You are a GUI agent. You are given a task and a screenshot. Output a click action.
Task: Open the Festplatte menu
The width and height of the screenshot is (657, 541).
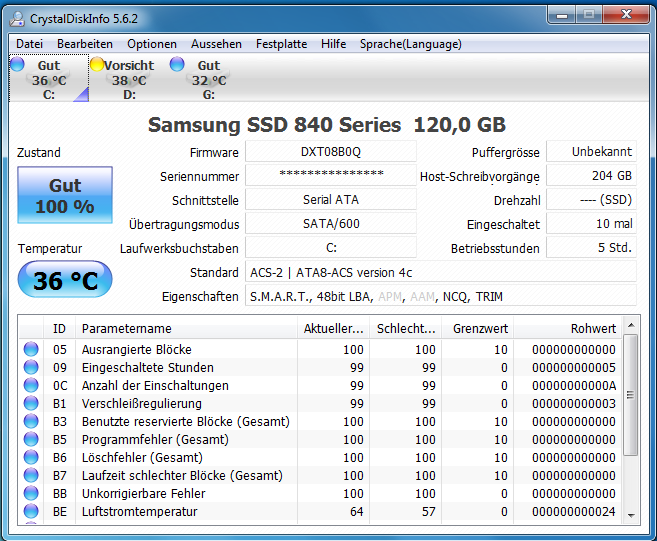point(281,44)
